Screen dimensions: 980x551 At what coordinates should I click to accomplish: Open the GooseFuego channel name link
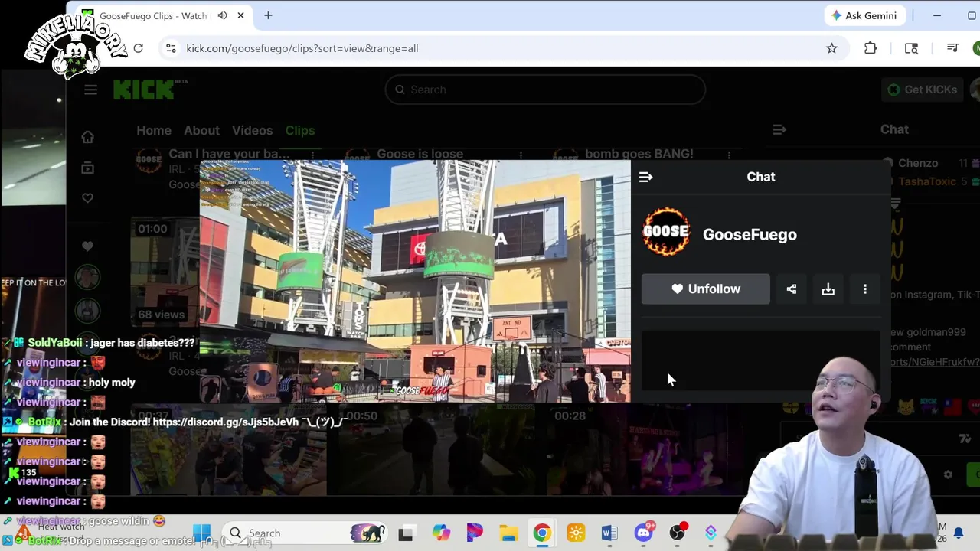(750, 235)
